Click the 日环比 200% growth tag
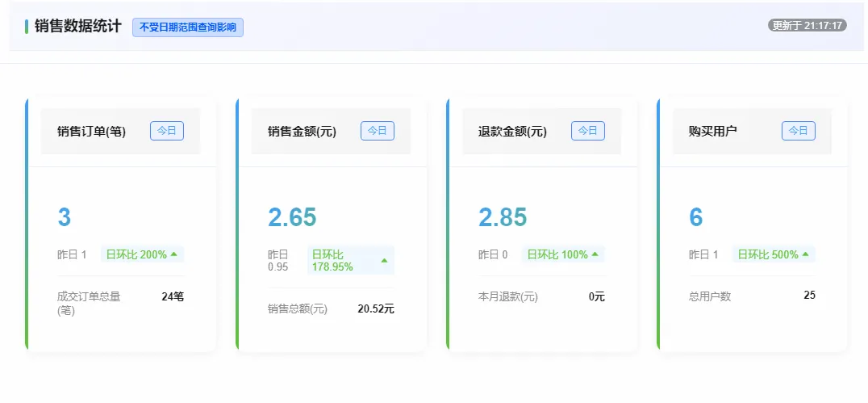Viewport: 868px width, 403px height. point(142,254)
